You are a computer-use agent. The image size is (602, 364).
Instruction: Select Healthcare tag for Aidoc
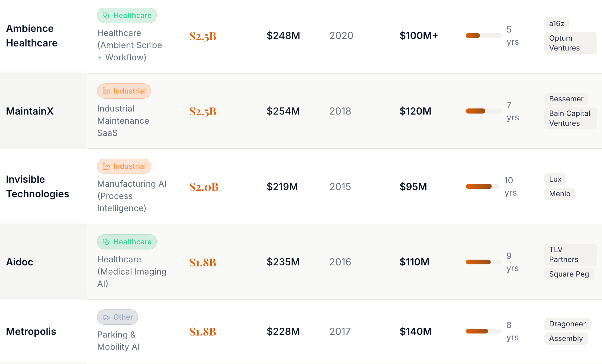tap(127, 242)
